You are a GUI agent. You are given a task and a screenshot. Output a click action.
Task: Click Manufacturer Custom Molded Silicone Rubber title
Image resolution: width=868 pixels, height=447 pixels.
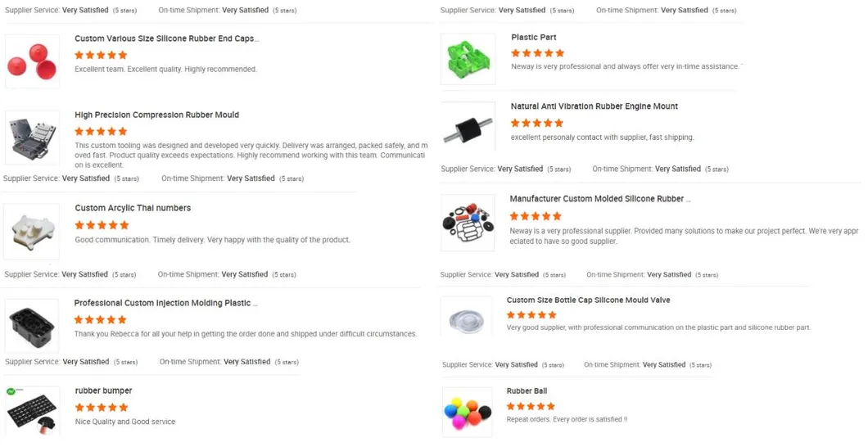[599, 199]
